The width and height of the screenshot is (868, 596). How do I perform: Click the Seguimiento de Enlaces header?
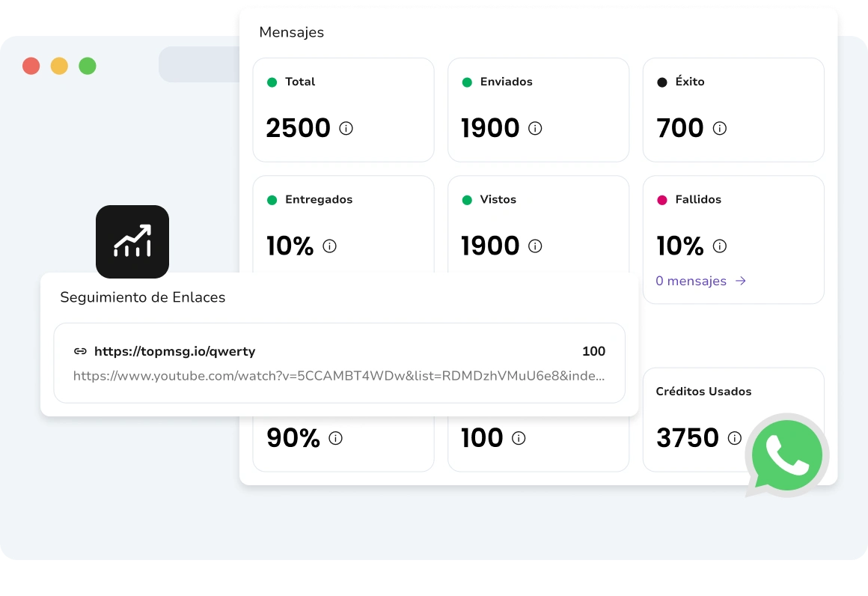point(142,297)
